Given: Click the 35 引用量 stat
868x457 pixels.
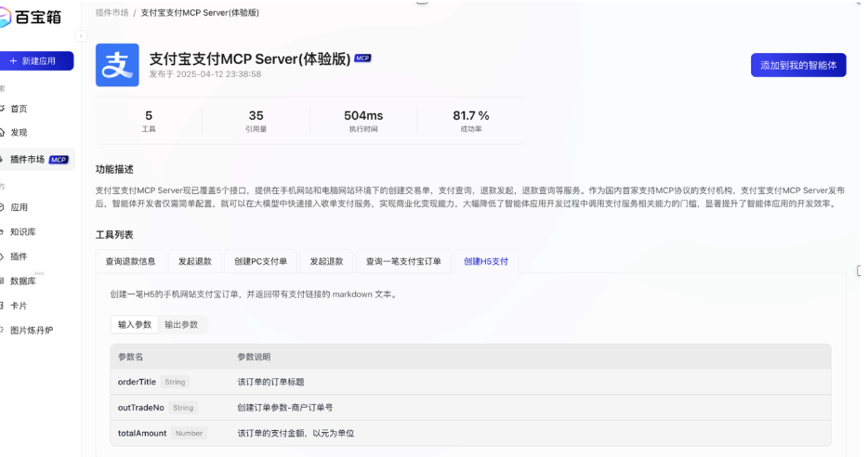Looking at the screenshot, I should [x=256, y=121].
